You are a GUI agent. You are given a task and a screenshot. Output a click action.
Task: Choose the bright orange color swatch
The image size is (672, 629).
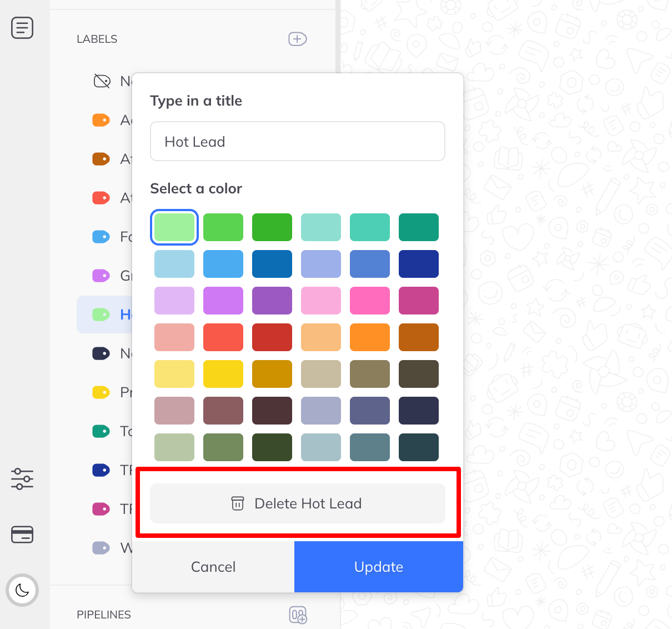tap(370, 337)
